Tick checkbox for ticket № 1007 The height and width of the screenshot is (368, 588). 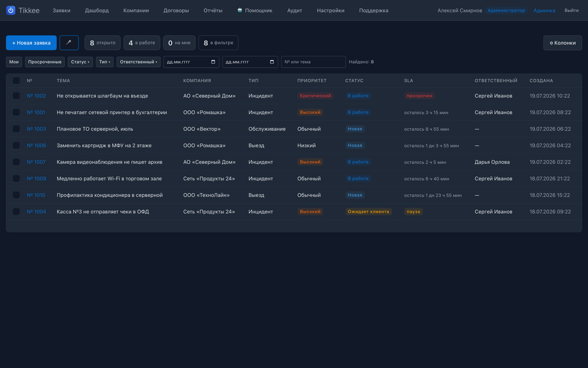pos(16,162)
